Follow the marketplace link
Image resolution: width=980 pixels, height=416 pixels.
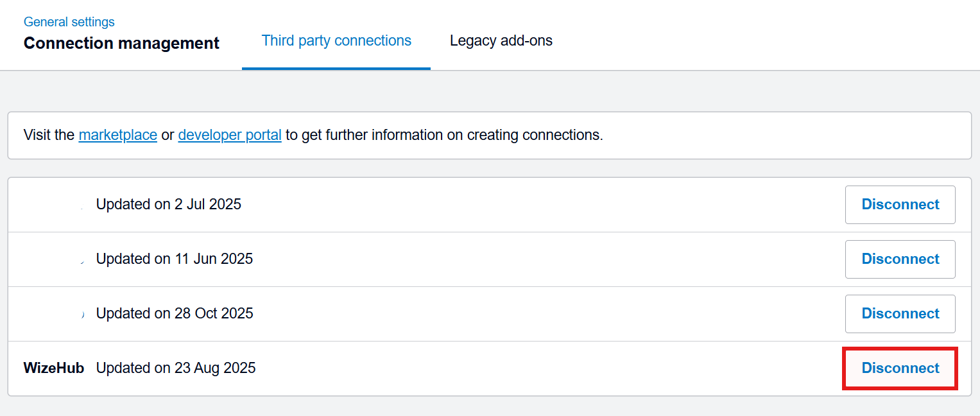click(x=117, y=135)
